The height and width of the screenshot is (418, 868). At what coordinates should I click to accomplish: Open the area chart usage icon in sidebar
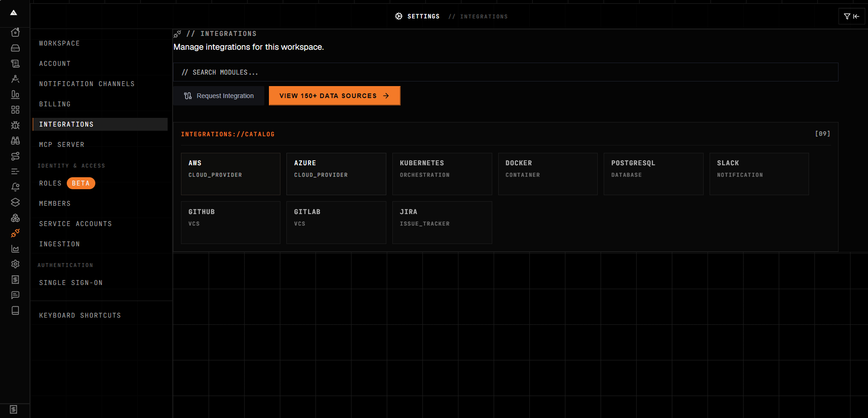pos(15,249)
